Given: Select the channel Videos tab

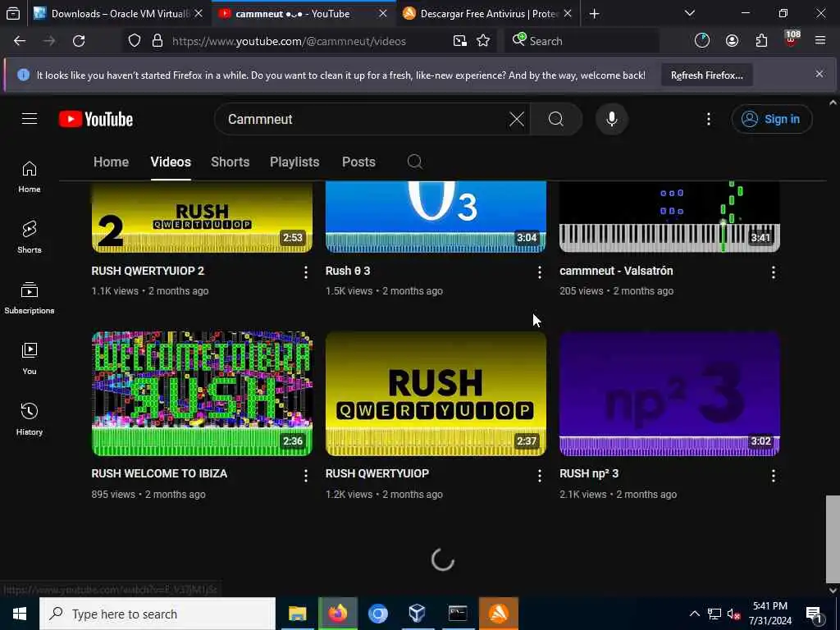Looking at the screenshot, I should 171,162.
